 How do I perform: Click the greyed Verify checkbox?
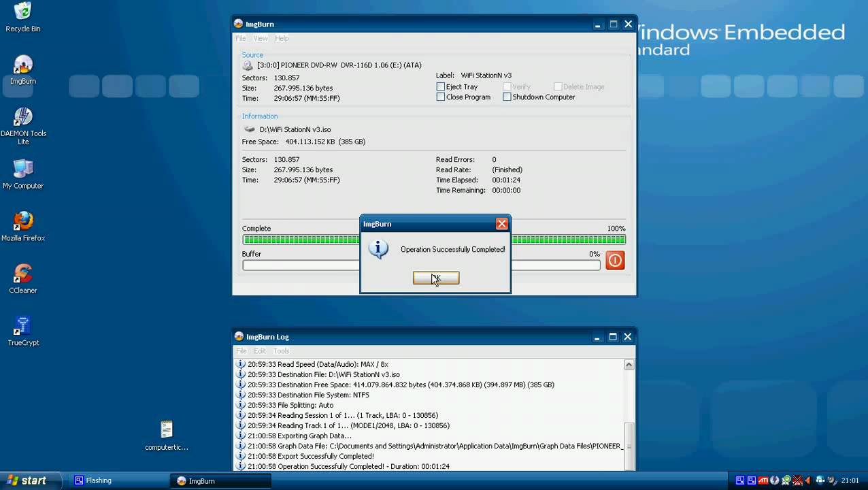click(x=507, y=86)
